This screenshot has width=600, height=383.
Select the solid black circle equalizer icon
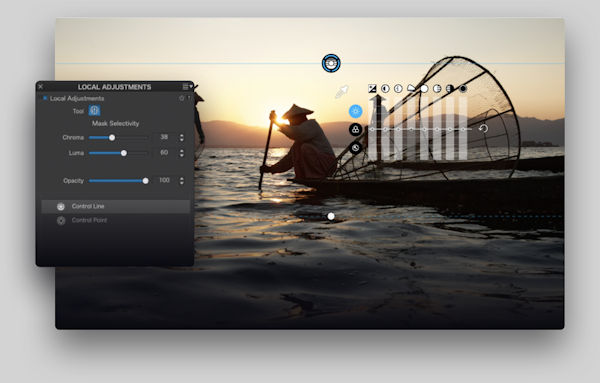(463, 89)
